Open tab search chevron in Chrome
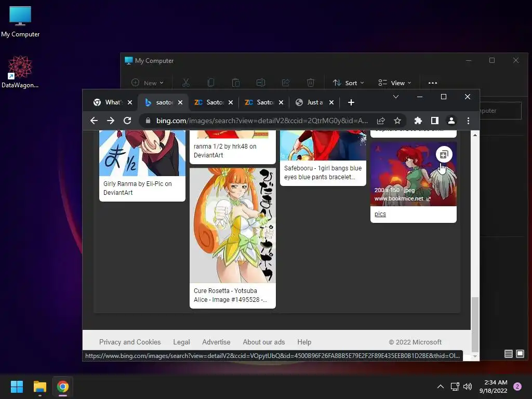Image resolution: width=532 pixels, height=399 pixels. [x=395, y=97]
